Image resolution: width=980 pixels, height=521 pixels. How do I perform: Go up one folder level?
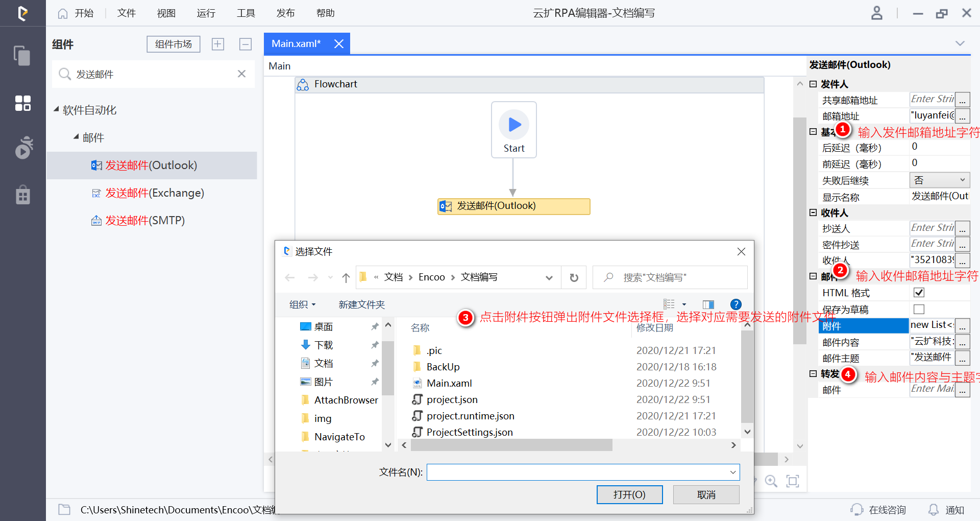pos(346,278)
